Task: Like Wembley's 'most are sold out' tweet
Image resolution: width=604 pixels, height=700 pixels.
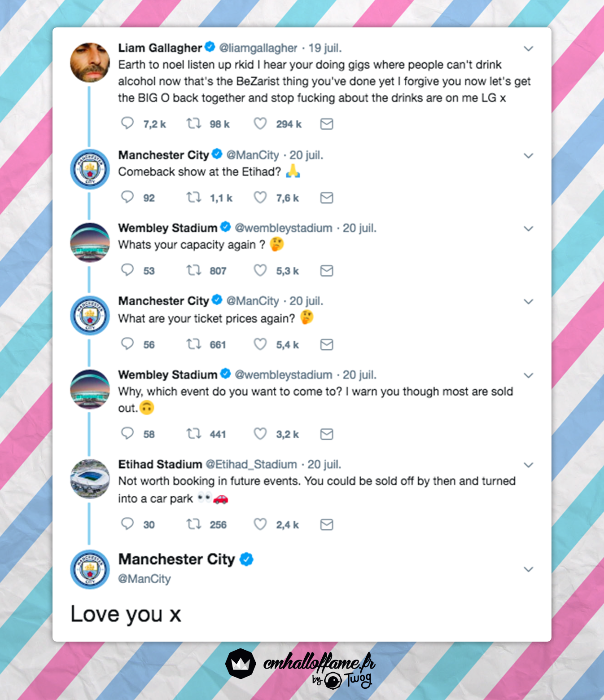Action: click(260, 434)
